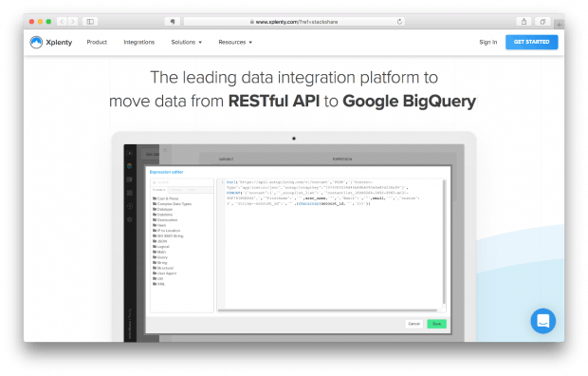Viewport: 588px width, 376px height.
Task: Click the GET STARTED button
Action: 531,42
